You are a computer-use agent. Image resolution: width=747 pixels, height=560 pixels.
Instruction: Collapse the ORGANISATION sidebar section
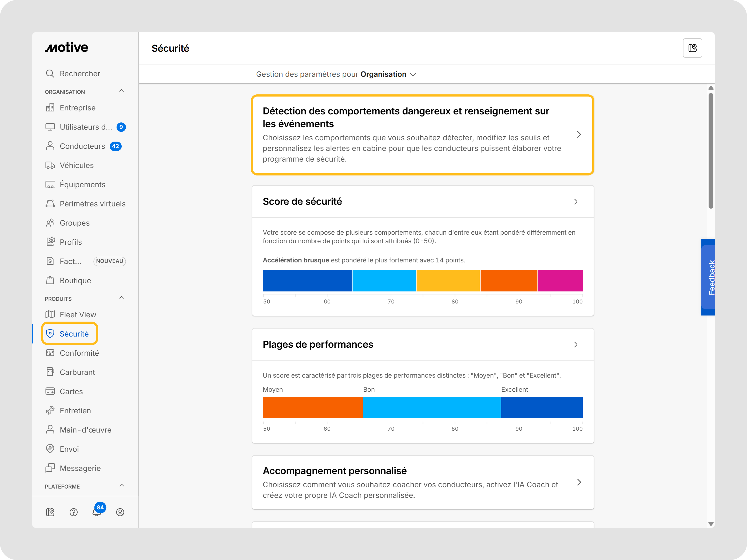click(x=122, y=91)
